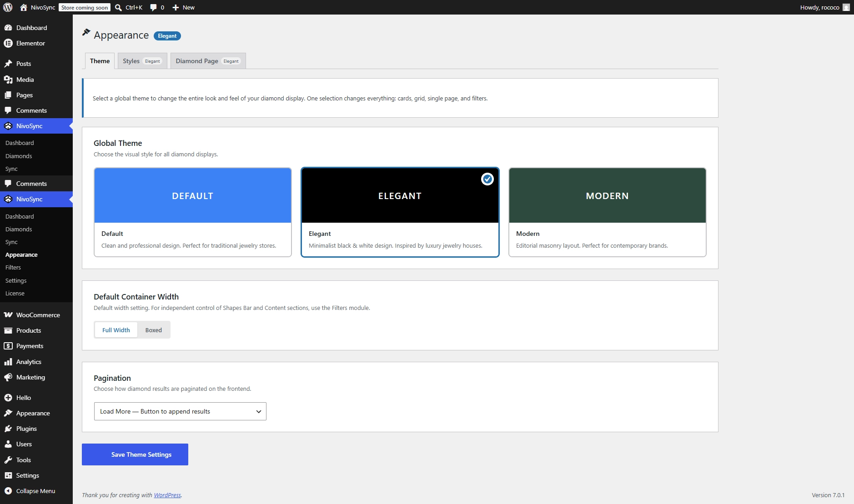The image size is (854, 504).
Task: Click the NivoSync site name in admin bar
Action: click(43, 7)
